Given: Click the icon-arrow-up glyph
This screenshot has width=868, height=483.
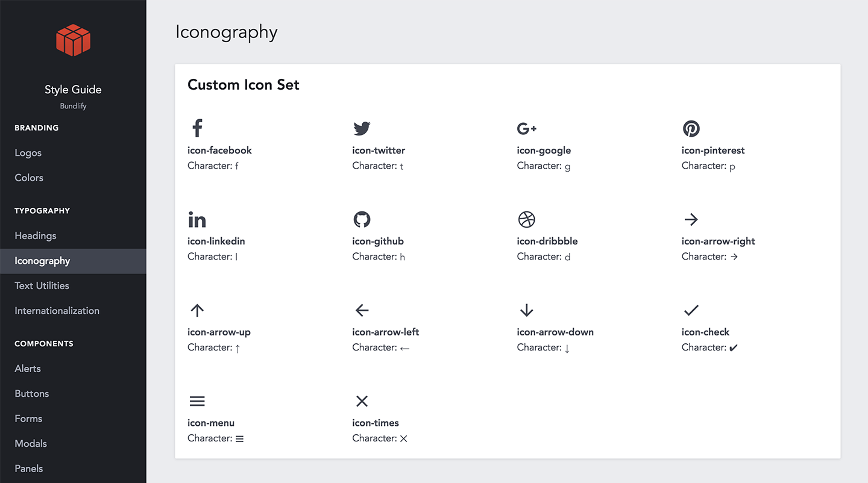Looking at the screenshot, I should point(197,310).
